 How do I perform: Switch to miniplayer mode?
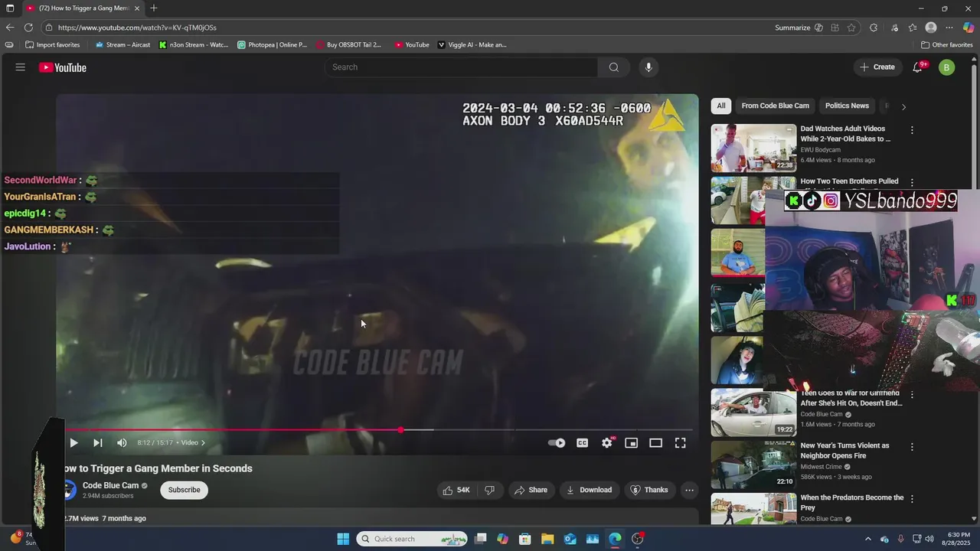pos(631,442)
